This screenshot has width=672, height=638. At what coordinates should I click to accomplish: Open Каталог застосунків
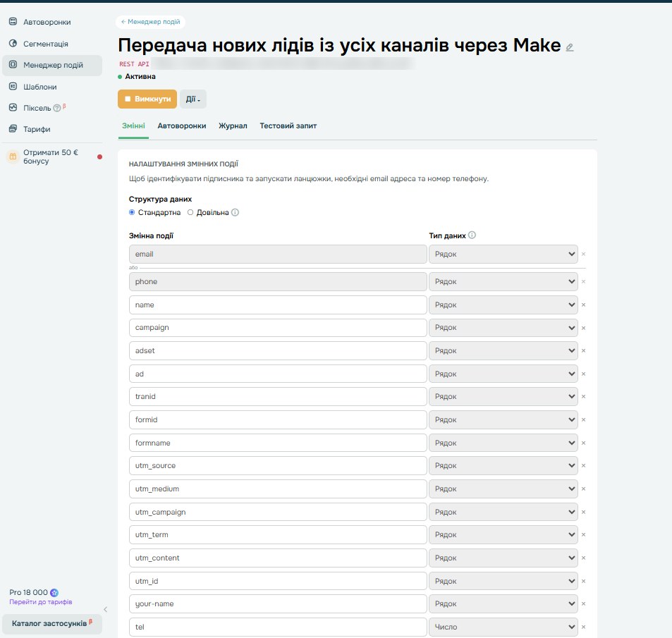[52, 623]
